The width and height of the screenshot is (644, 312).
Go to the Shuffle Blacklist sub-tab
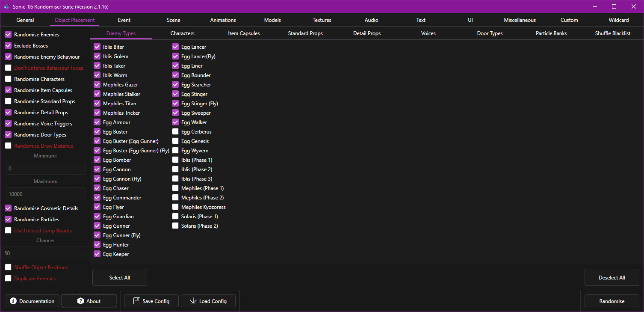(612, 33)
